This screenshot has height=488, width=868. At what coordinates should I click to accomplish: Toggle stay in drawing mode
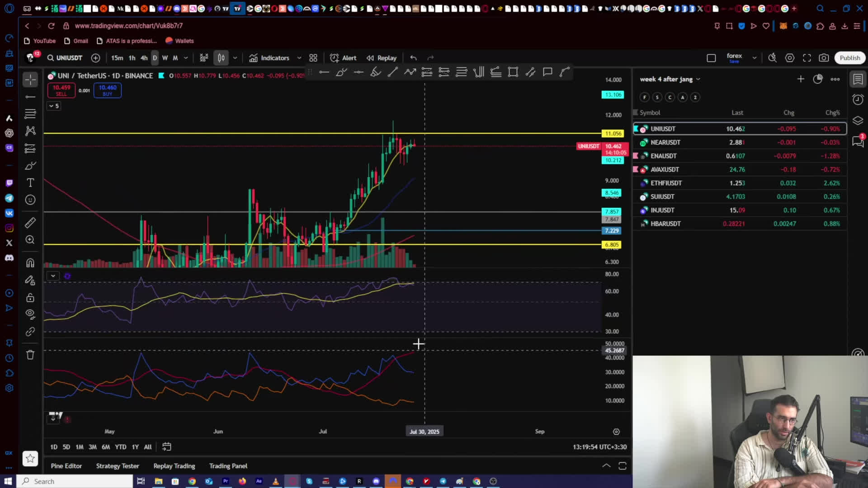coord(30,280)
